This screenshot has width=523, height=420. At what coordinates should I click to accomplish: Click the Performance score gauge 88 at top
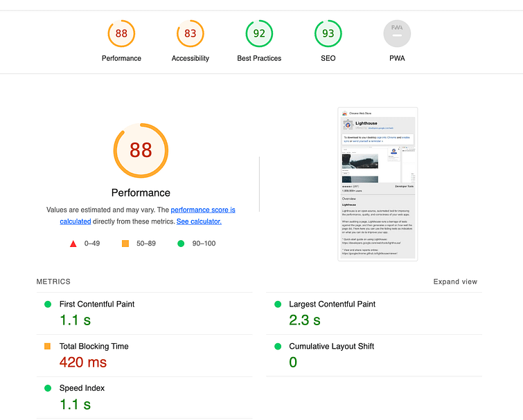point(121,33)
